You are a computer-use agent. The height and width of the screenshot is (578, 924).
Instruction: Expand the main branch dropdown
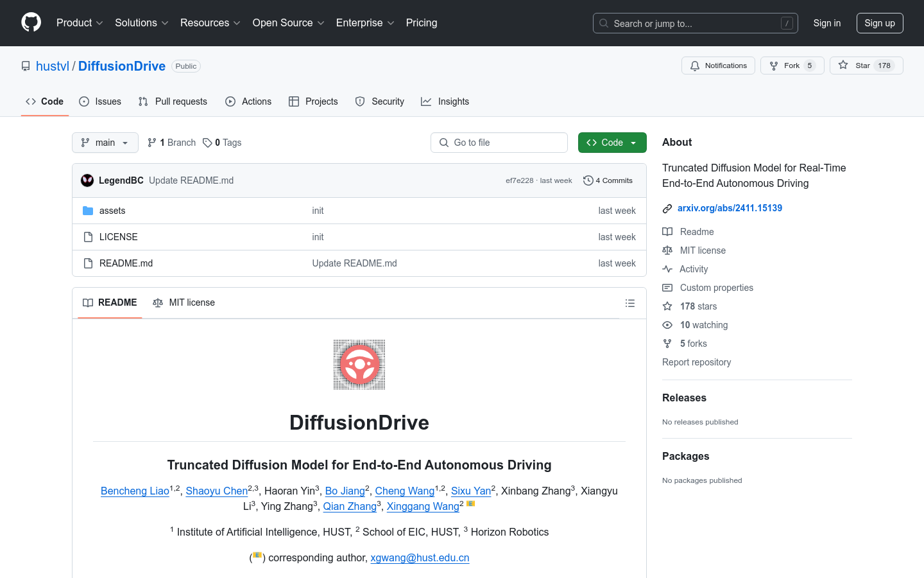105,143
